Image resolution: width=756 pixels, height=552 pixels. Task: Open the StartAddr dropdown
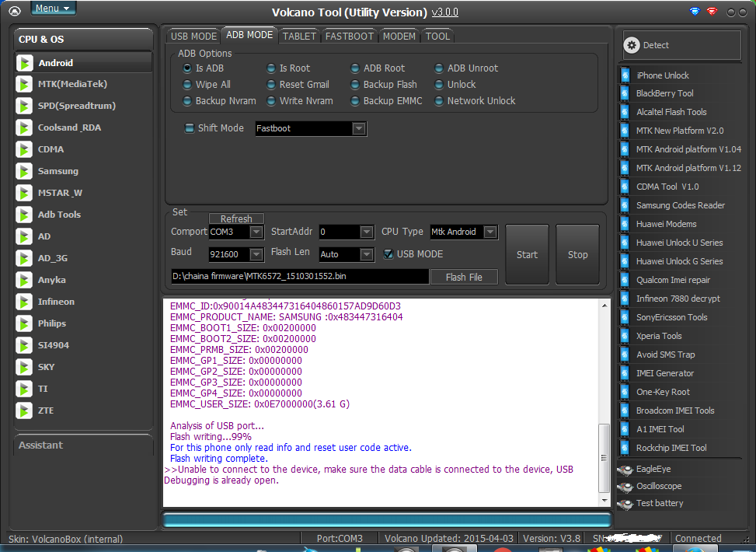pos(367,232)
